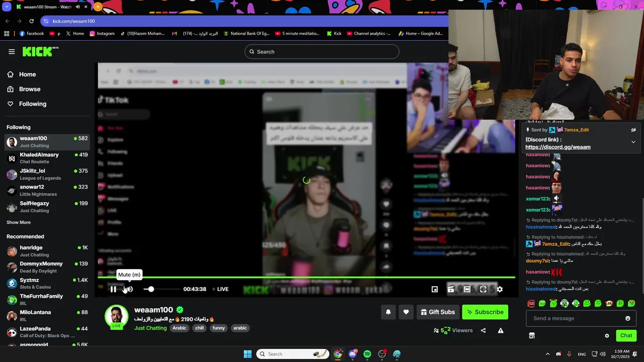Pause the live stream video
This screenshot has height=362, width=644.
pyautogui.click(x=113, y=289)
